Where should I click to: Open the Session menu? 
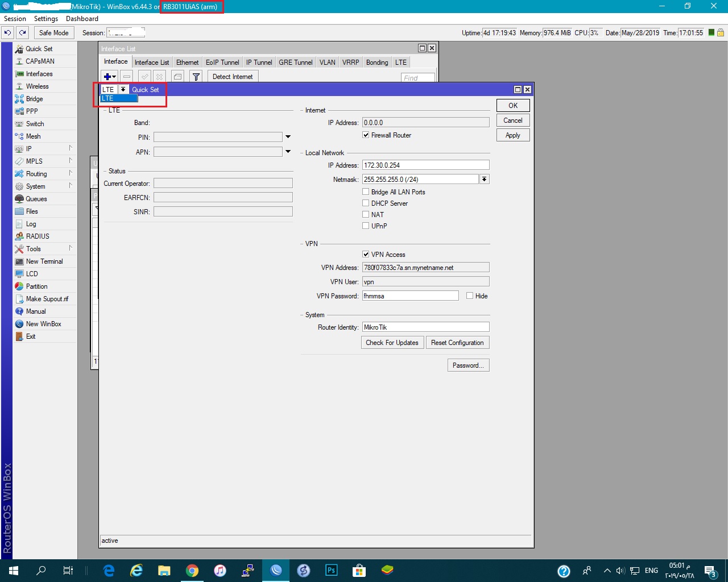click(x=15, y=19)
